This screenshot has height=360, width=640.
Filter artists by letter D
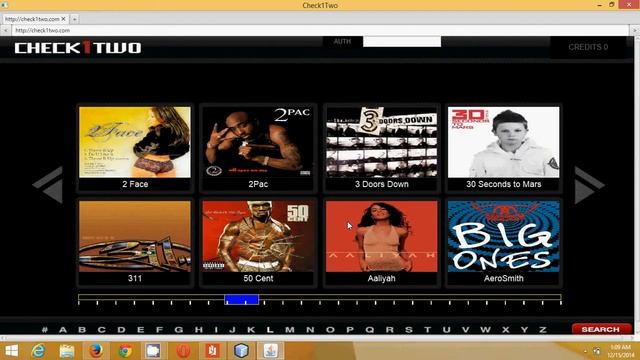[x=121, y=329]
